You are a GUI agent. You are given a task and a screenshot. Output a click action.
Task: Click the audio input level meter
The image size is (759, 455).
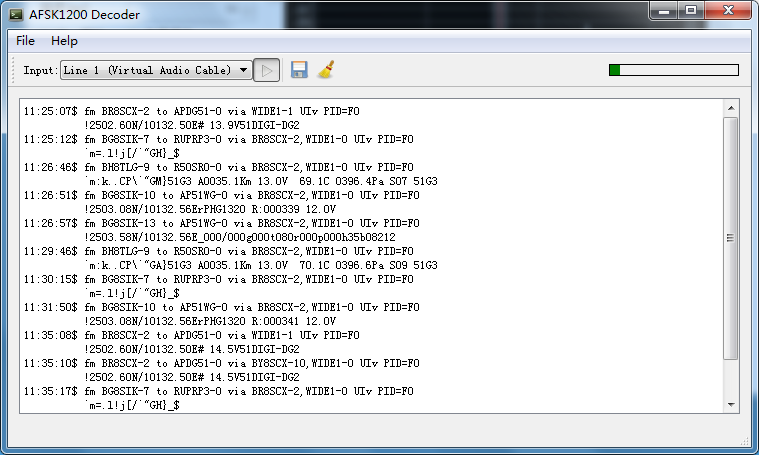[x=673, y=70]
